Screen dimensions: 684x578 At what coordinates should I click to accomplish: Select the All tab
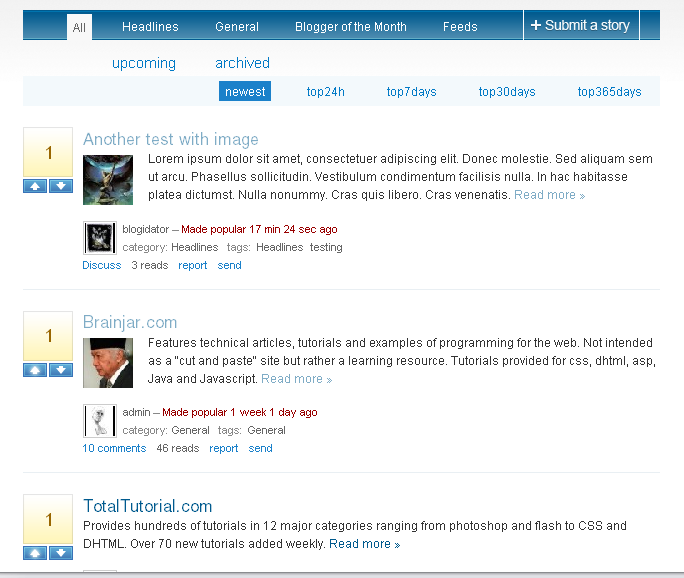pos(79,27)
